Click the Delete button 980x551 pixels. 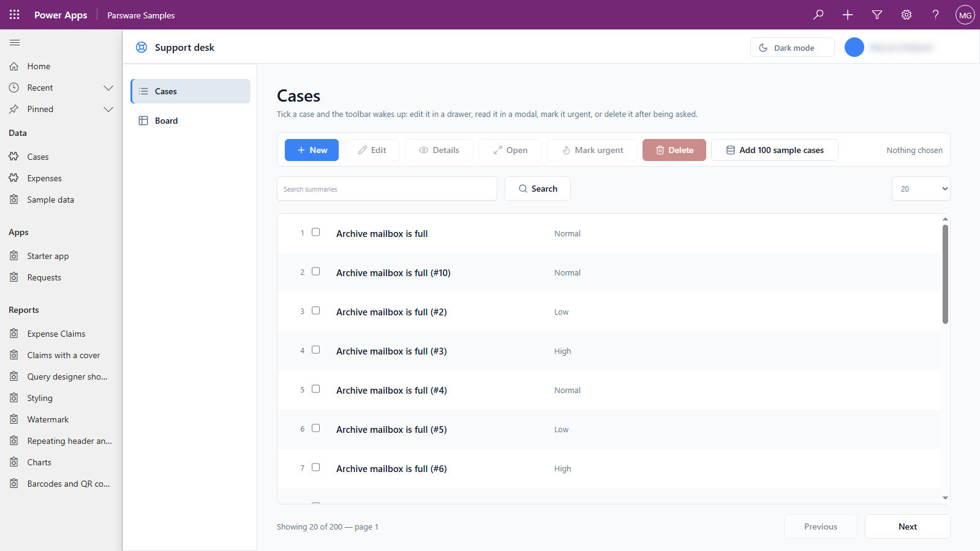click(x=674, y=150)
